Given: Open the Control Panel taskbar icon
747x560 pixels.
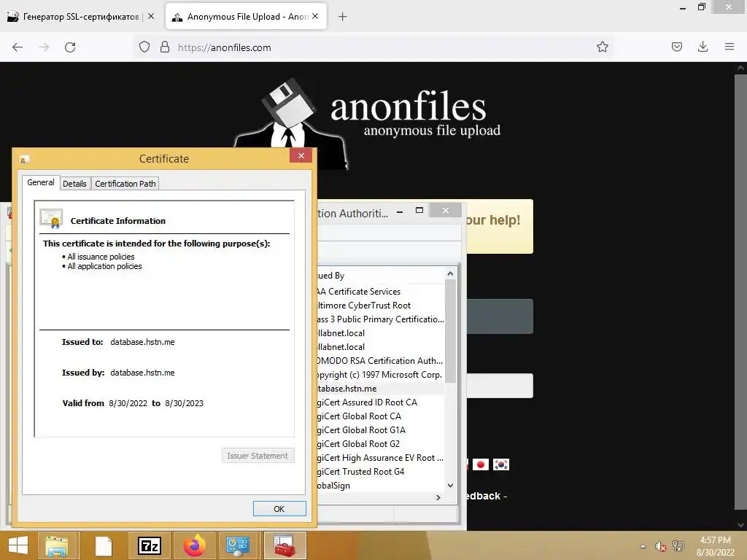Looking at the screenshot, I should click(238, 545).
